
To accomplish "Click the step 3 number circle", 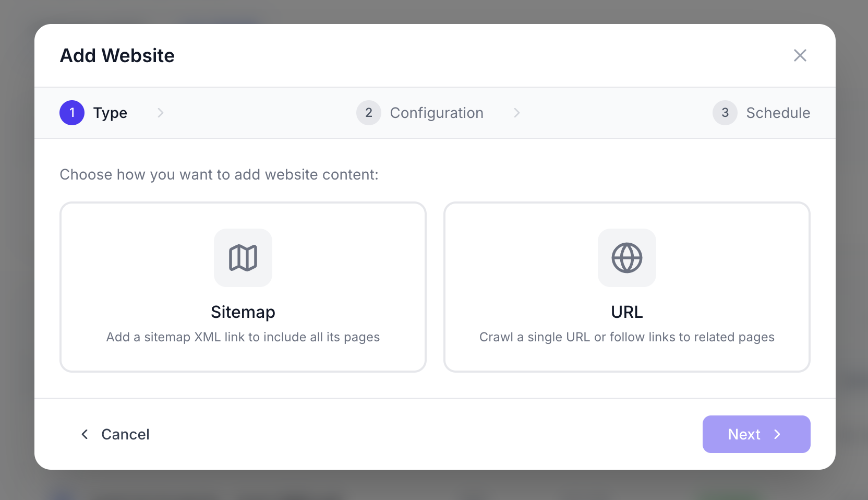I will pyautogui.click(x=725, y=113).
